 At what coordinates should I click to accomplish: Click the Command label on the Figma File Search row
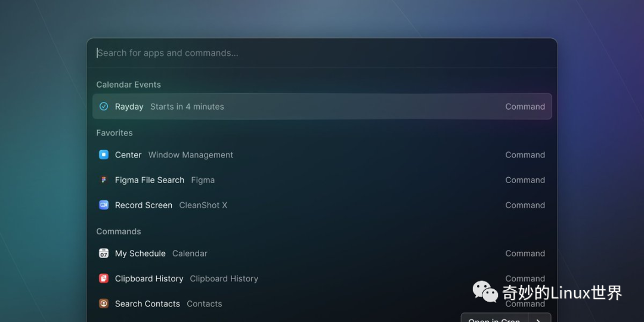click(525, 180)
